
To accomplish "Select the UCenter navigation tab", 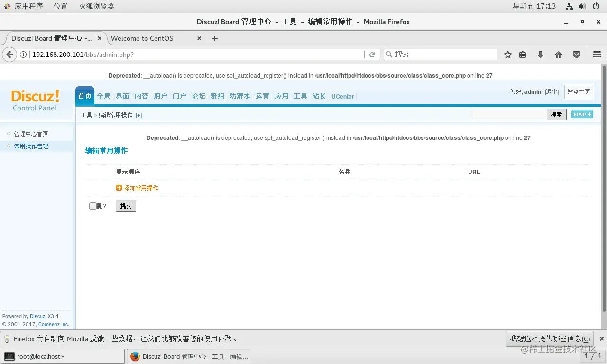I will click(343, 96).
